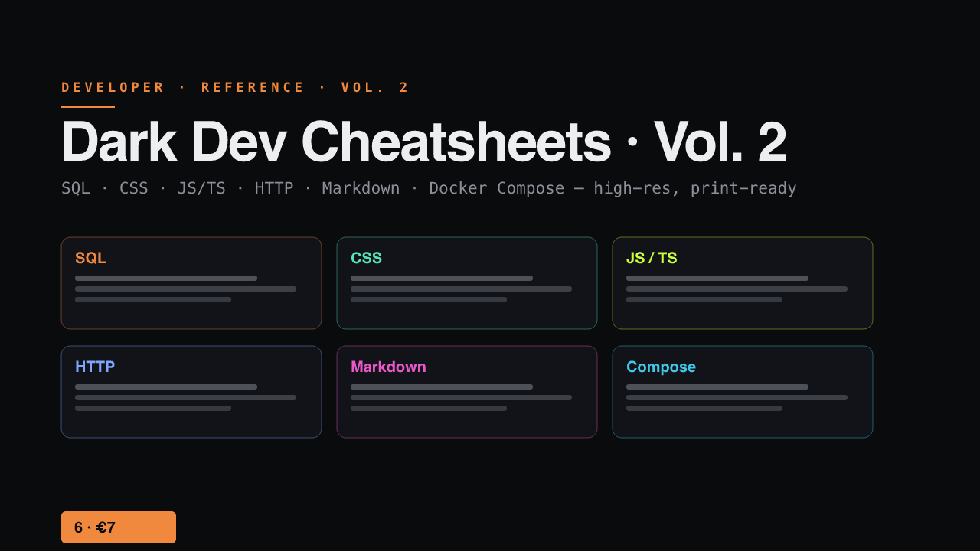The width and height of the screenshot is (980, 551).
Task: Click the 'DEVELOPER · REFERENCE · VOL. 2' overline text
Action: click(236, 87)
